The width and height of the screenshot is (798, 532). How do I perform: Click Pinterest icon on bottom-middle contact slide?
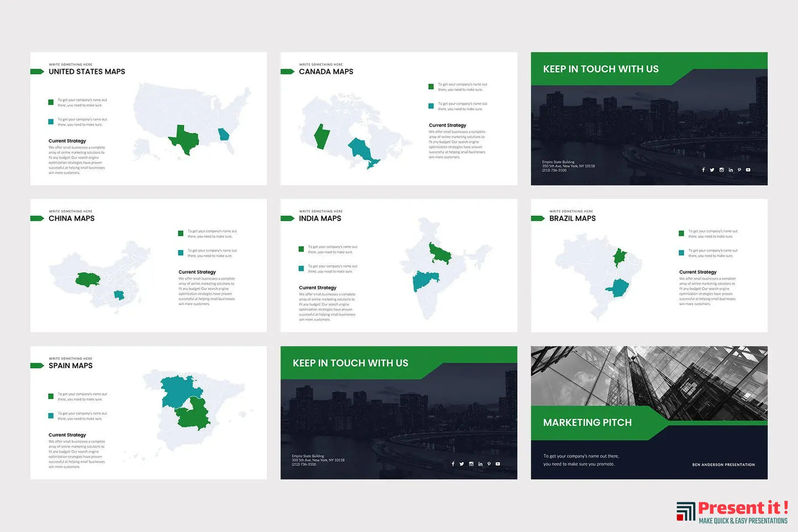[489, 464]
